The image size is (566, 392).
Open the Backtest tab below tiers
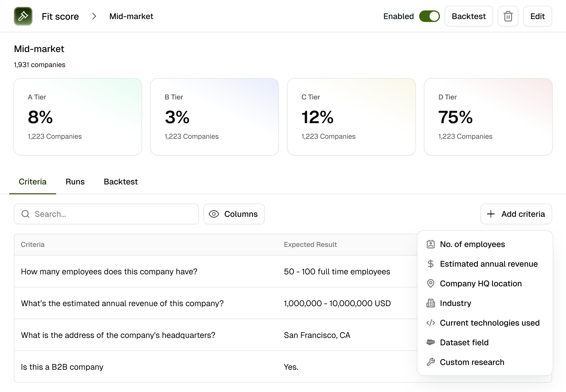click(121, 182)
